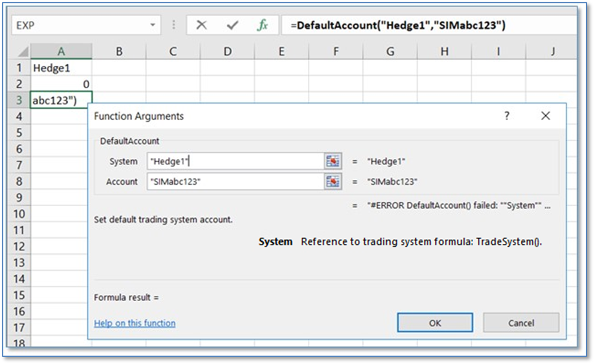Select row 2 header
The height and width of the screenshot is (364, 595).
tap(19, 84)
